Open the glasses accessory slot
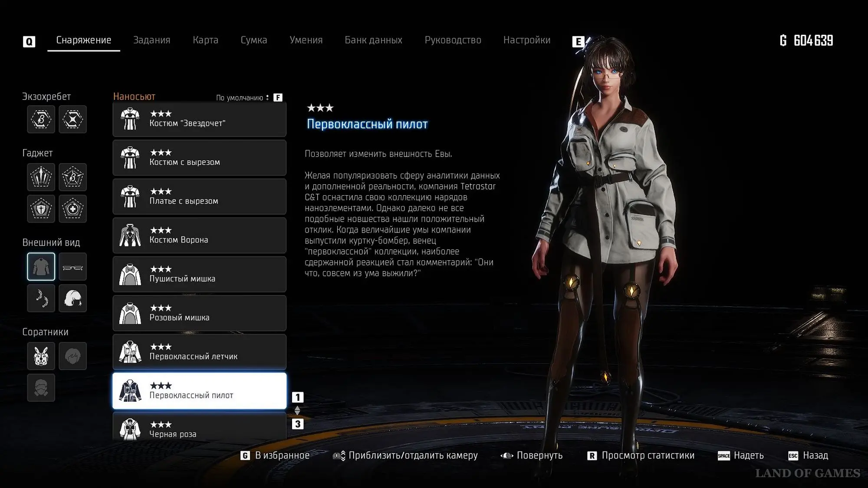Screen dimensions: 868x488 (72, 267)
